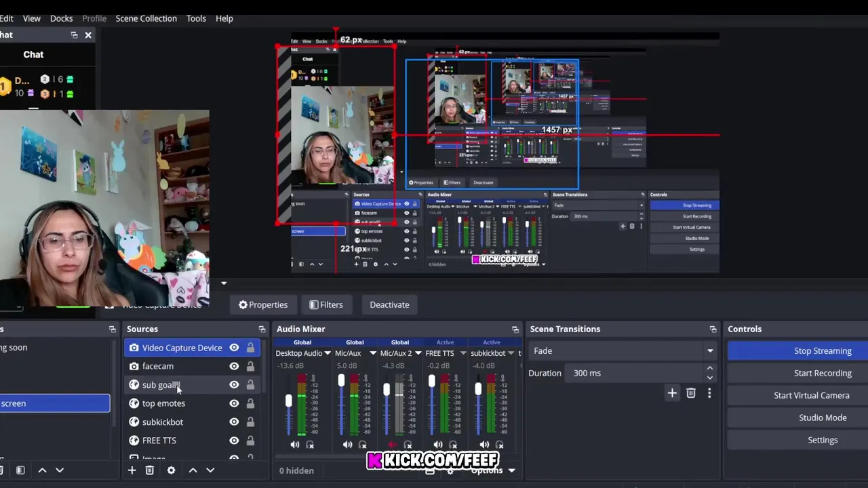Hide the Video Capture Device source
Viewport: 868px width, 488px height.
pyautogui.click(x=234, y=348)
